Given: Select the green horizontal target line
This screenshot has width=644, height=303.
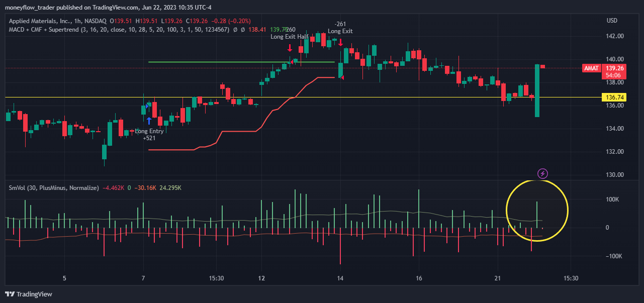Looking at the screenshot, I should (x=241, y=62).
